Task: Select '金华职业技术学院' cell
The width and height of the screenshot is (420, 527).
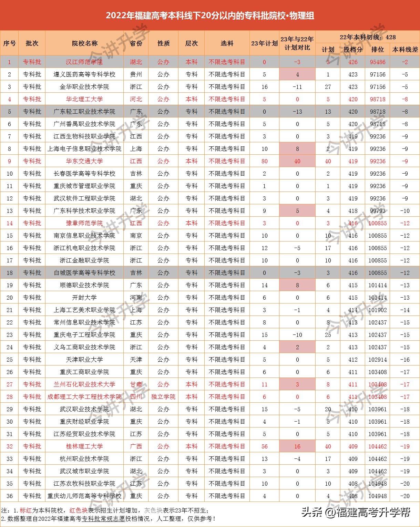Action: (84, 87)
